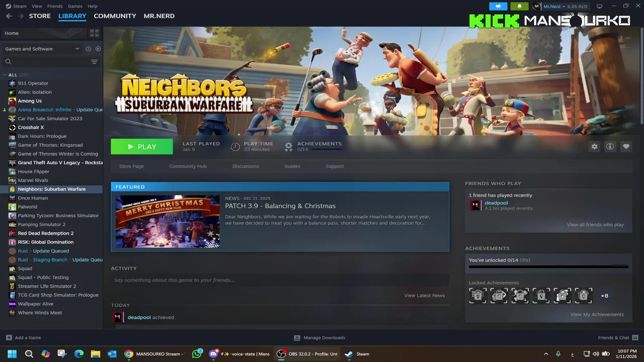644x362 pixels.
Task: Open the green notifications bell
Action: (x=519, y=6)
